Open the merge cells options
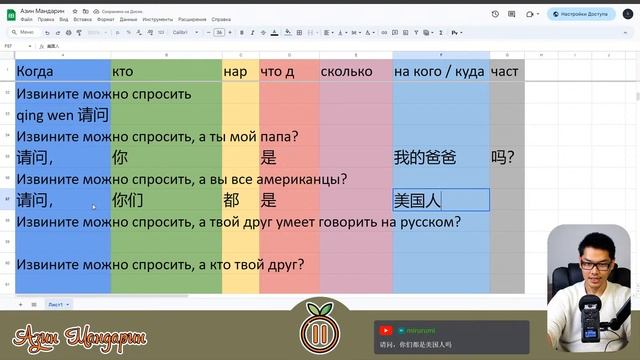640x360 pixels. click(x=312, y=33)
